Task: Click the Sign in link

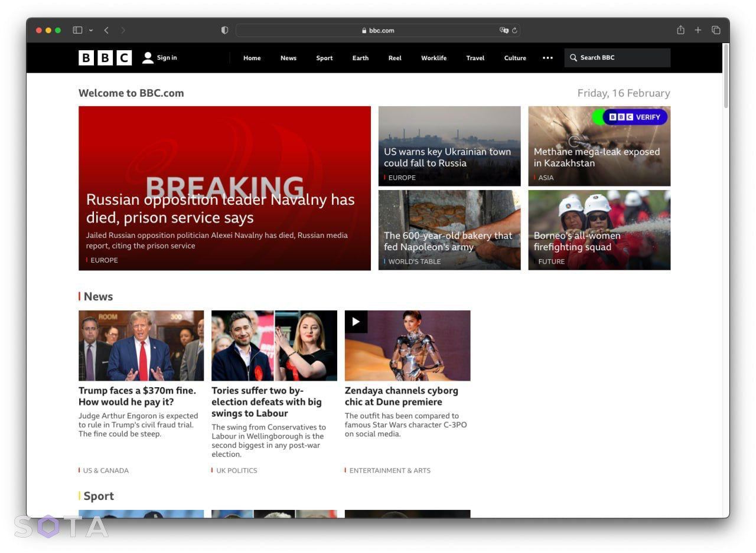Action: 167,58
